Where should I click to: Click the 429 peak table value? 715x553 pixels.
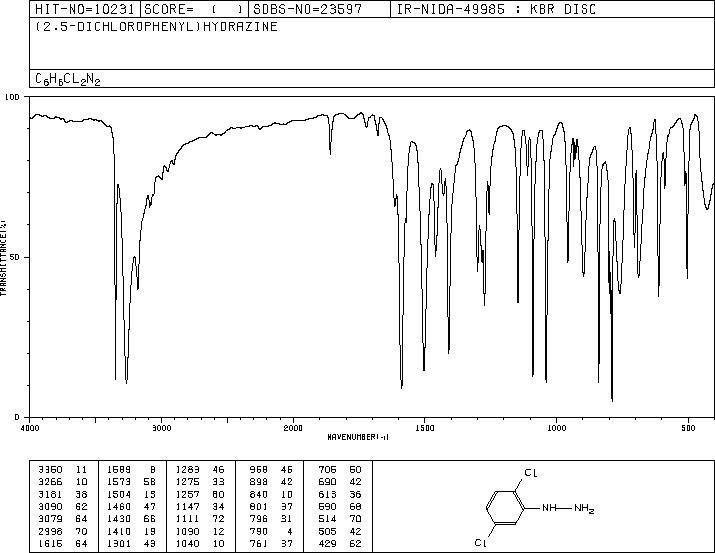click(x=327, y=543)
